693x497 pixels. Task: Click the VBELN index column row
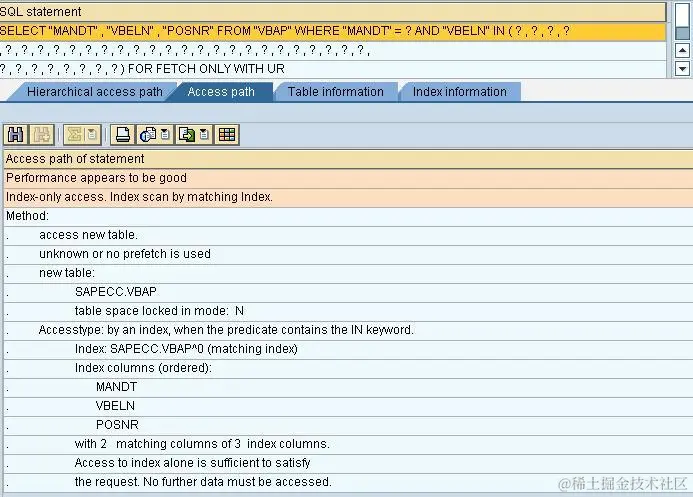tap(348, 406)
